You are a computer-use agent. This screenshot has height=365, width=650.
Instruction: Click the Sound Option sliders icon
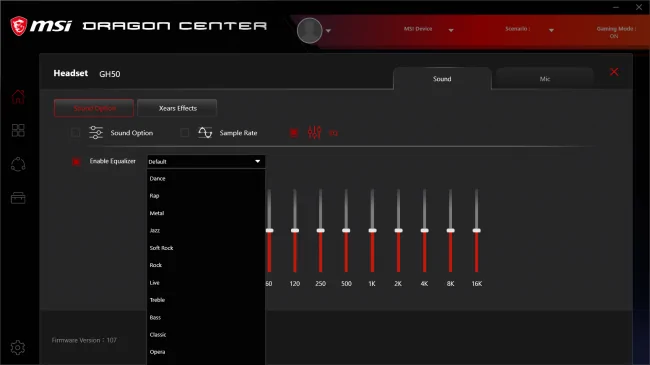tap(96, 133)
